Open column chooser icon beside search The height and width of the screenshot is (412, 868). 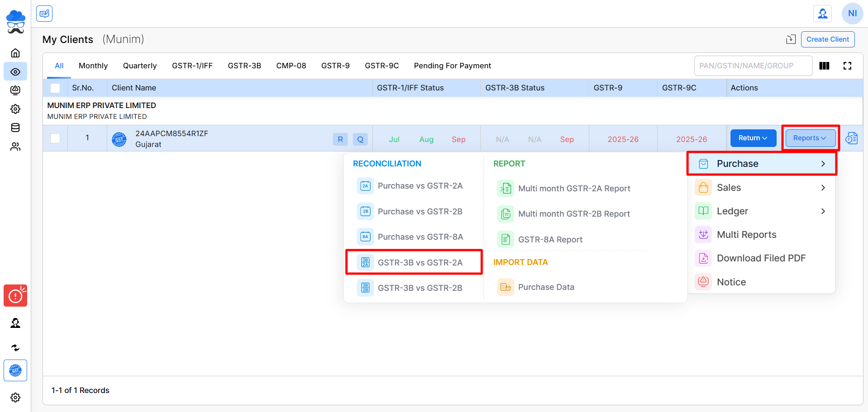pos(824,66)
